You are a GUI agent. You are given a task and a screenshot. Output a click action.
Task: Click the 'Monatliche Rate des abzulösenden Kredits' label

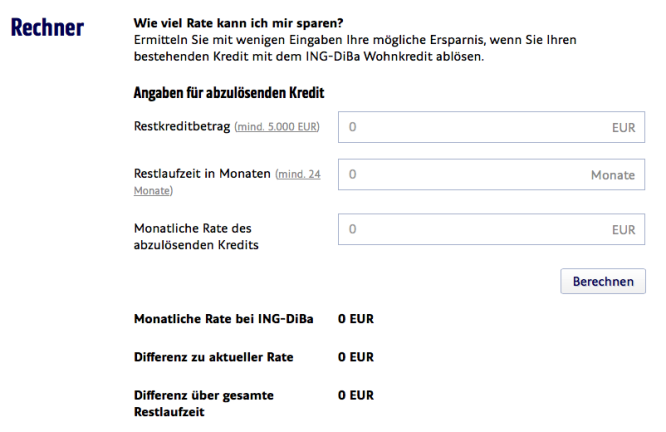click(196, 237)
